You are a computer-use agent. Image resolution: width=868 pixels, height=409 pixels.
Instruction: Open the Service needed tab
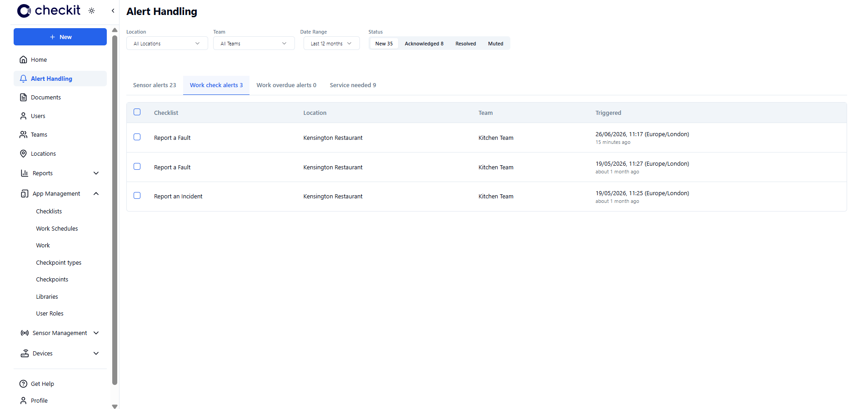[353, 85]
